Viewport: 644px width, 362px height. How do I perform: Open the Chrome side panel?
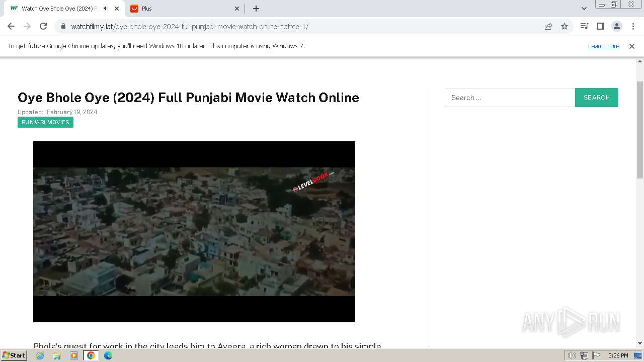(x=600, y=26)
